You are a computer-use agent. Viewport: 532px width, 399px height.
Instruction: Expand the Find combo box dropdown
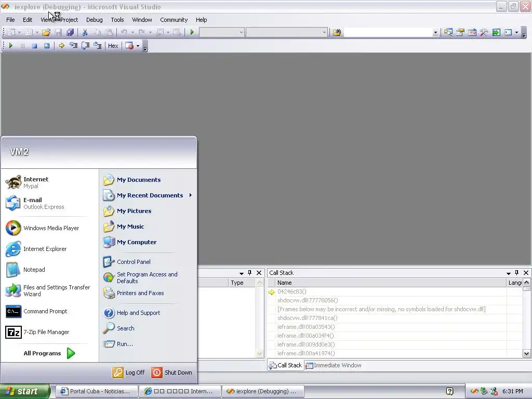(x=435, y=33)
